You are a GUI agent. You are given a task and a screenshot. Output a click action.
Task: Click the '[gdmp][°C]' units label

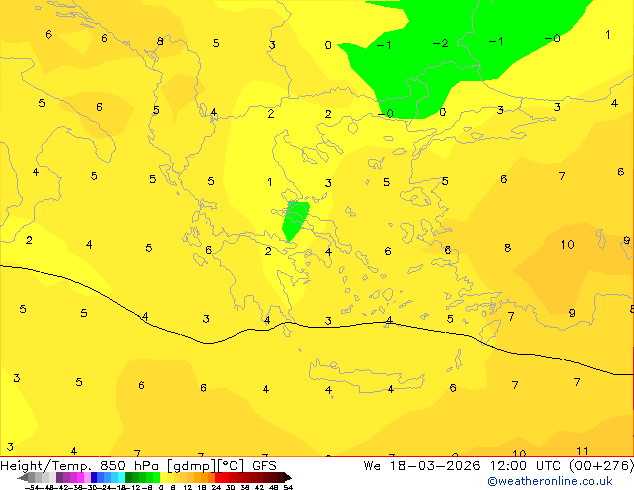206,466
